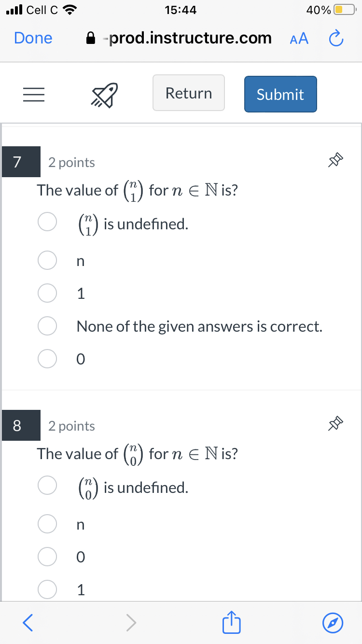362x644 pixels.
Task: Tap Done to close the browser view
Action: [33, 38]
